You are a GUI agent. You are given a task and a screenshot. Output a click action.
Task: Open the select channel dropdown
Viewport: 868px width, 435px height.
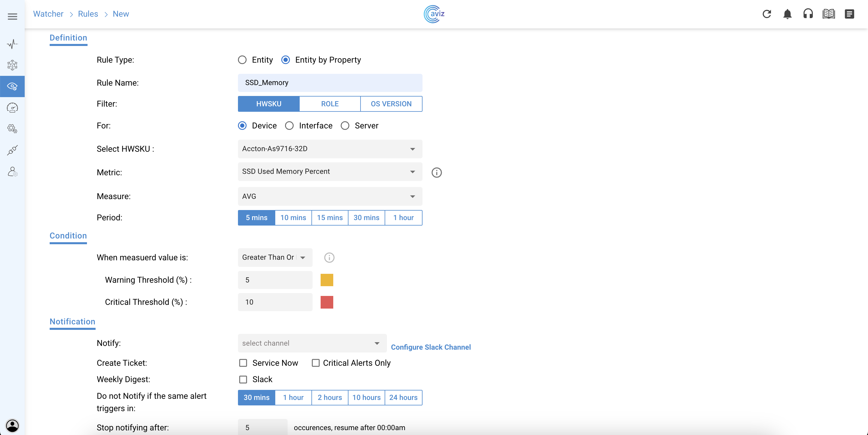pos(312,343)
